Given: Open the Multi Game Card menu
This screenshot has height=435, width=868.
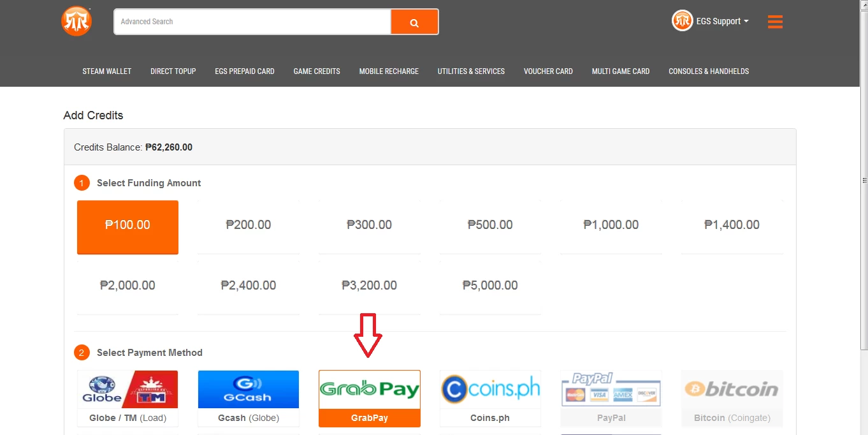Looking at the screenshot, I should [621, 71].
